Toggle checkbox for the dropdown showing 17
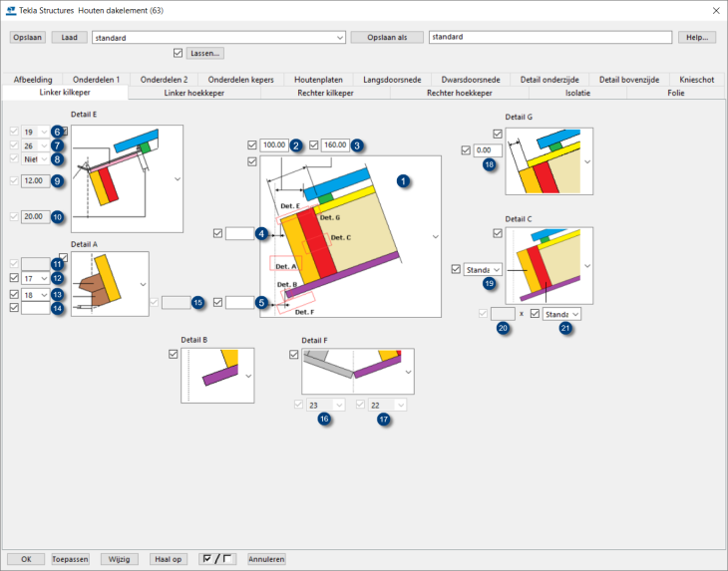The height and width of the screenshot is (571, 728). pyautogui.click(x=14, y=278)
